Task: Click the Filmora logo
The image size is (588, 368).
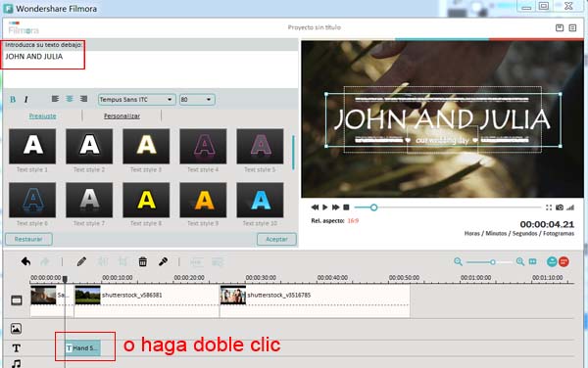Action: 24,28
